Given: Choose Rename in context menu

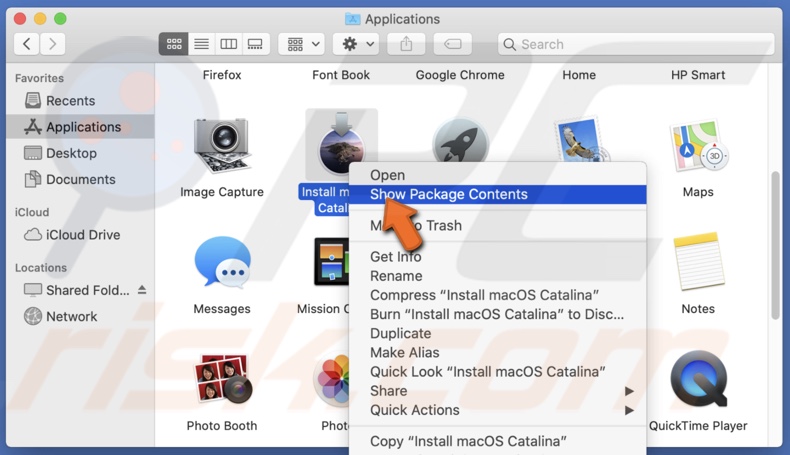Looking at the screenshot, I should point(498,276).
